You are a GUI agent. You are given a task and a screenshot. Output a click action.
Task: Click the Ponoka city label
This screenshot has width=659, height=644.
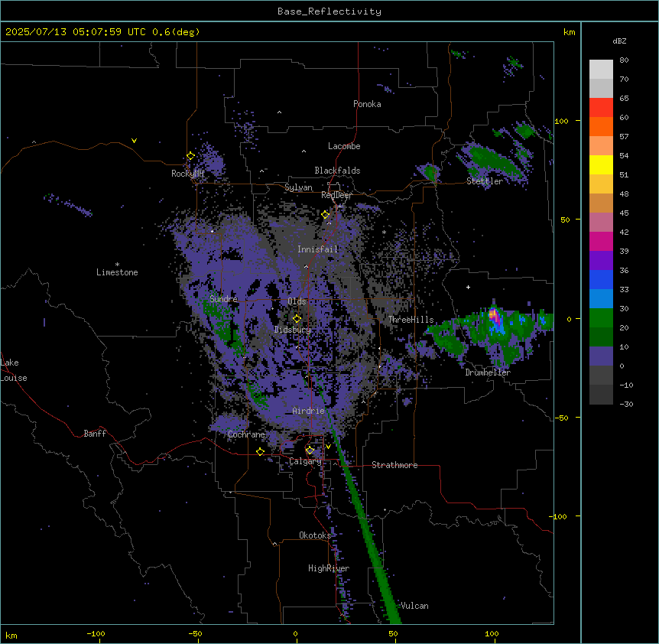[x=367, y=104]
